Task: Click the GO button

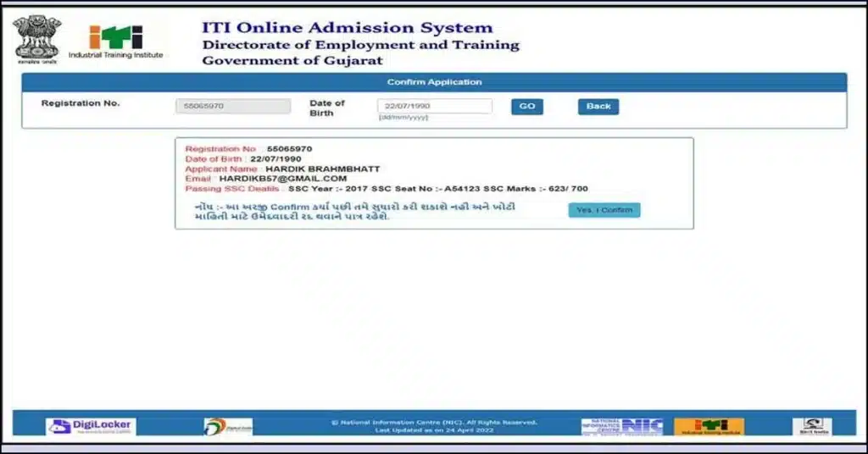Action: (x=527, y=106)
